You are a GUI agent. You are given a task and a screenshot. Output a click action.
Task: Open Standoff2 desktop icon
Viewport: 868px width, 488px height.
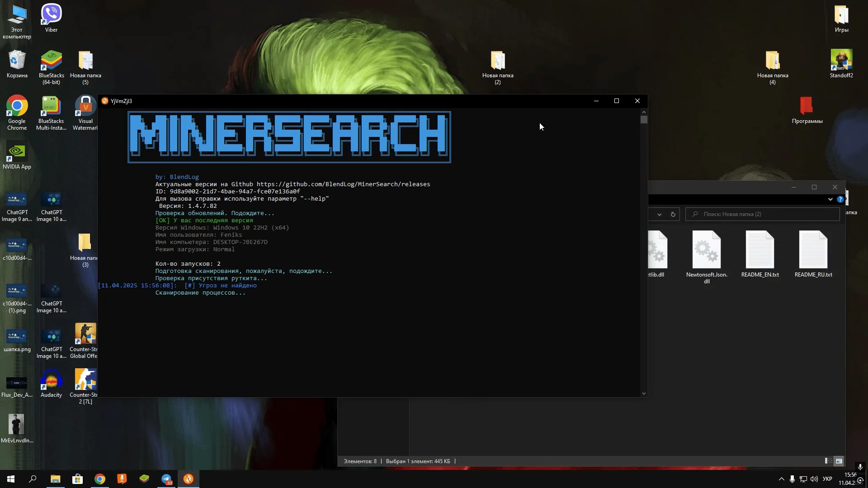pos(841,61)
